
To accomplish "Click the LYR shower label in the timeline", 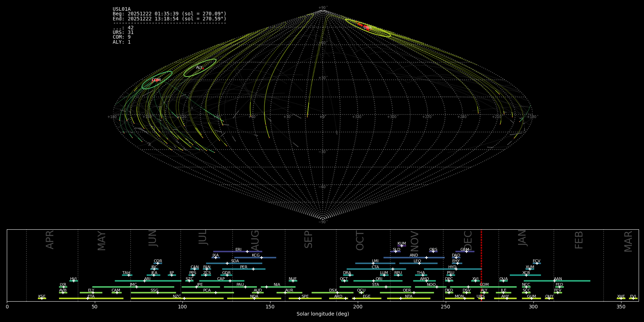I will pos(63,285).
